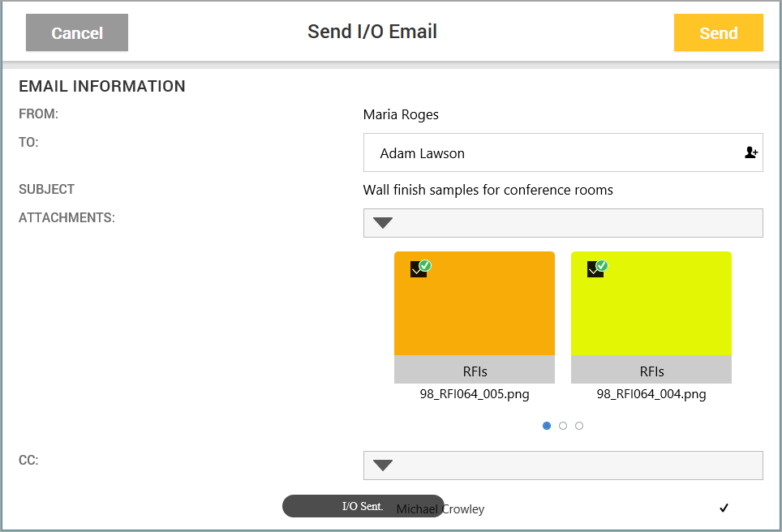Cancel the I/O email
The height and width of the screenshot is (532, 782).
coord(77,33)
